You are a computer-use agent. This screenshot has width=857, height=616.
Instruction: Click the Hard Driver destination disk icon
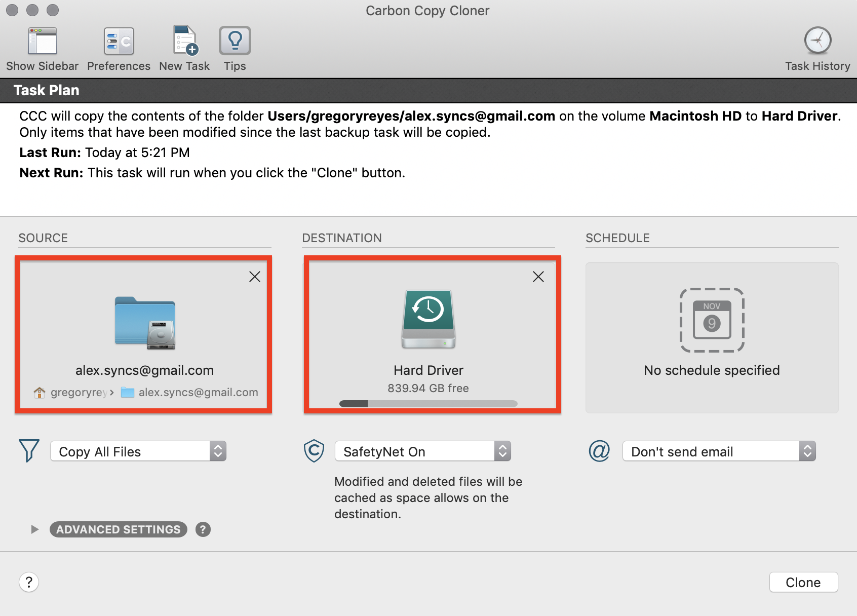(x=428, y=319)
